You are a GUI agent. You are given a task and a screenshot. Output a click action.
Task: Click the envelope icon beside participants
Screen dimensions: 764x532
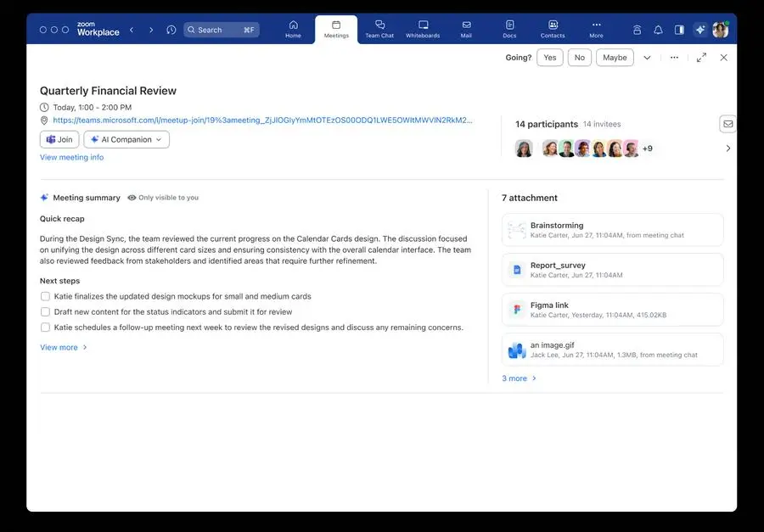coord(727,124)
